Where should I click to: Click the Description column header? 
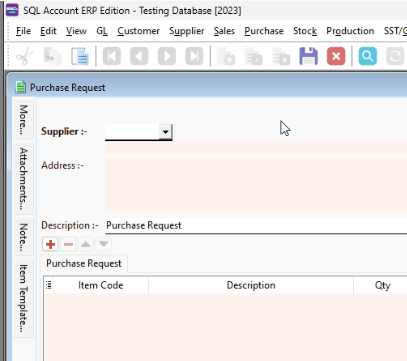pyautogui.click(x=251, y=285)
